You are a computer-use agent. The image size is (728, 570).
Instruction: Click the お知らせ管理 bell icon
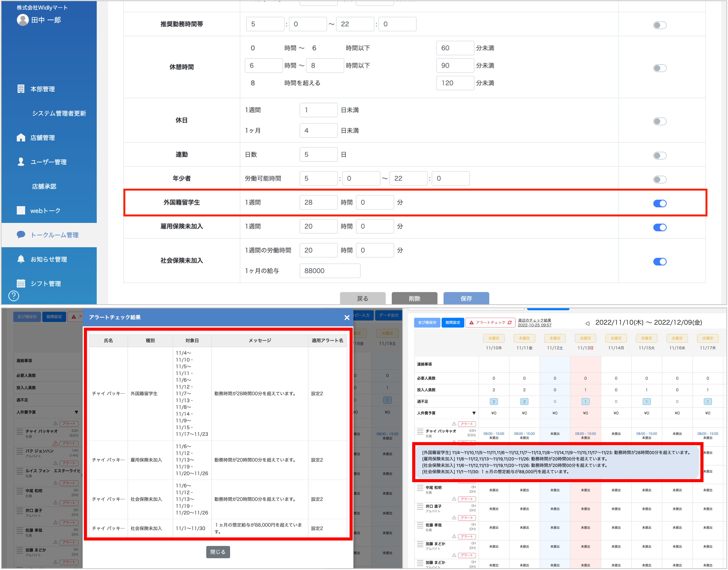click(x=21, y=259)
